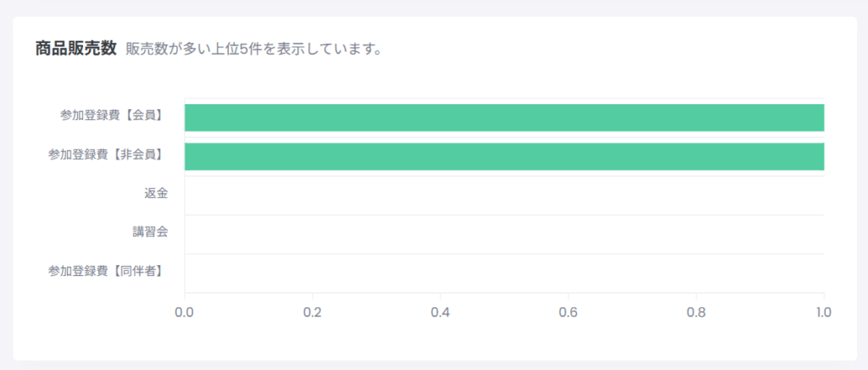Click the chart's bottom x-axis line
Viewport: 868px width, 370px height.
[x=504, y=293]
